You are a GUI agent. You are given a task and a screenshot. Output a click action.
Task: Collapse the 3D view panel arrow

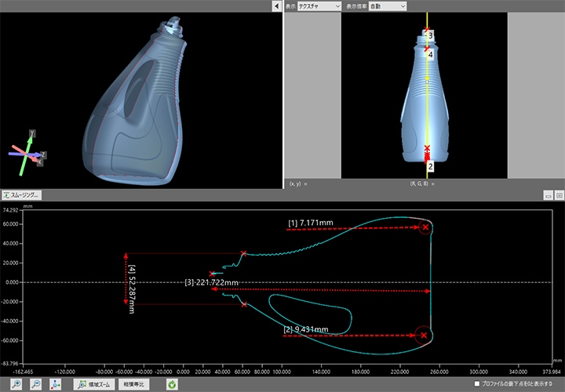click(276, 6)
